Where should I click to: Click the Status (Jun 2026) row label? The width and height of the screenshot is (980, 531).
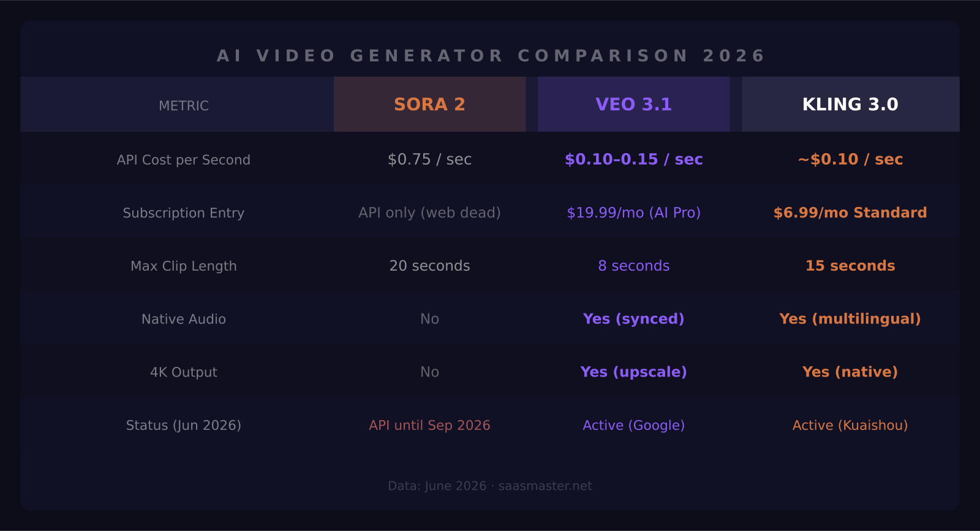click(183, 426)
